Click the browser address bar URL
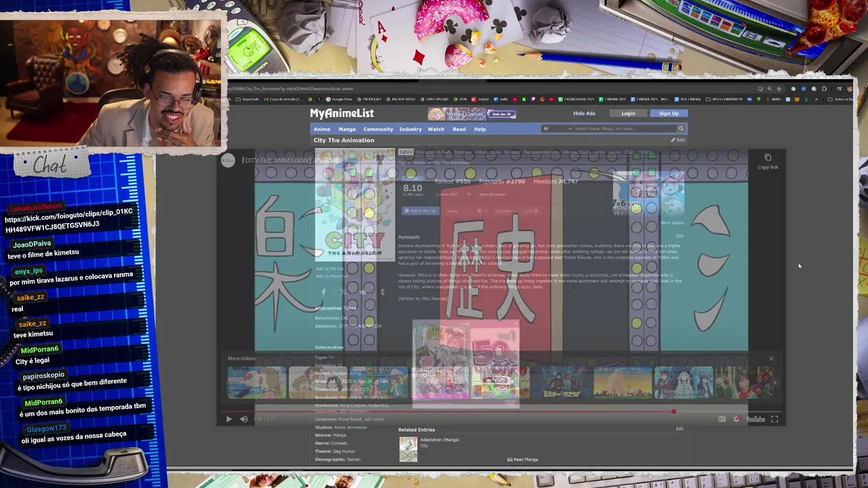This screenshot has height=488, width=868. [290, 89]
